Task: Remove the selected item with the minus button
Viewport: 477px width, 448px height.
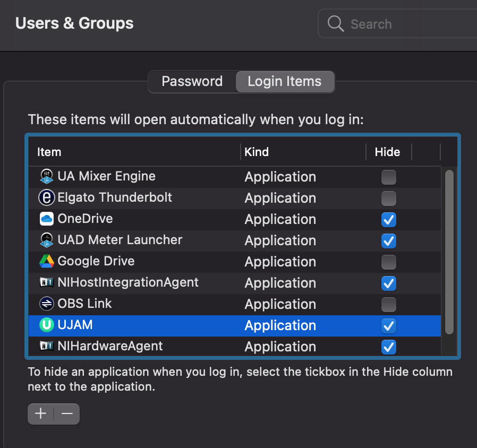Action: pyautogui.click(x=67, y=413)
